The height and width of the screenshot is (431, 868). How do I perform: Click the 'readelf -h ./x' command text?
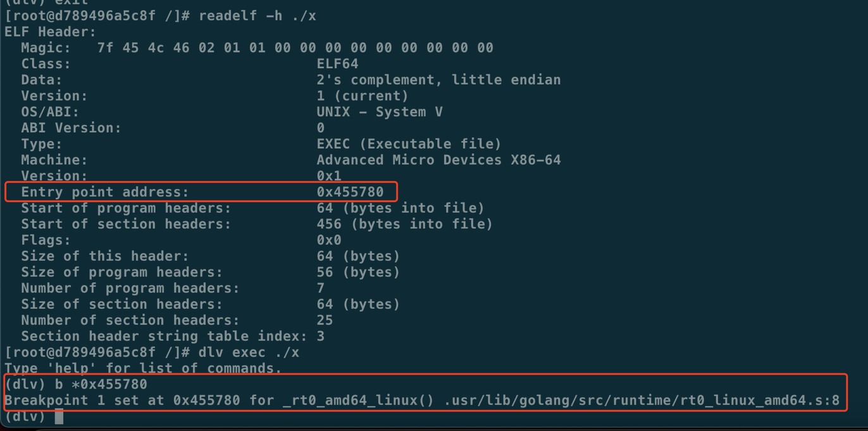(257, 16)
